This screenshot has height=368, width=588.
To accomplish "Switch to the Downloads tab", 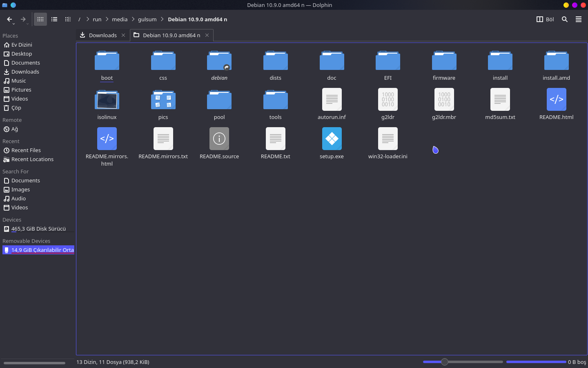I will 102,35.
